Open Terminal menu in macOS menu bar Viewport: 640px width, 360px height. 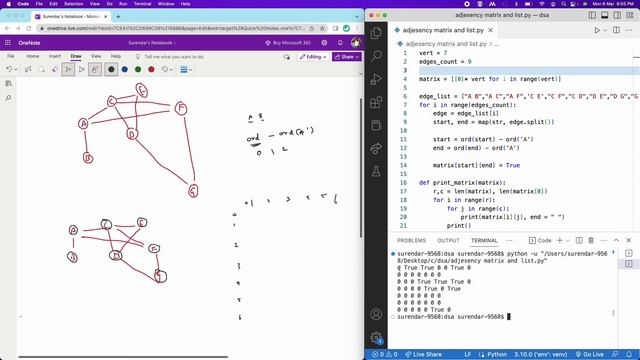point(142,4)
